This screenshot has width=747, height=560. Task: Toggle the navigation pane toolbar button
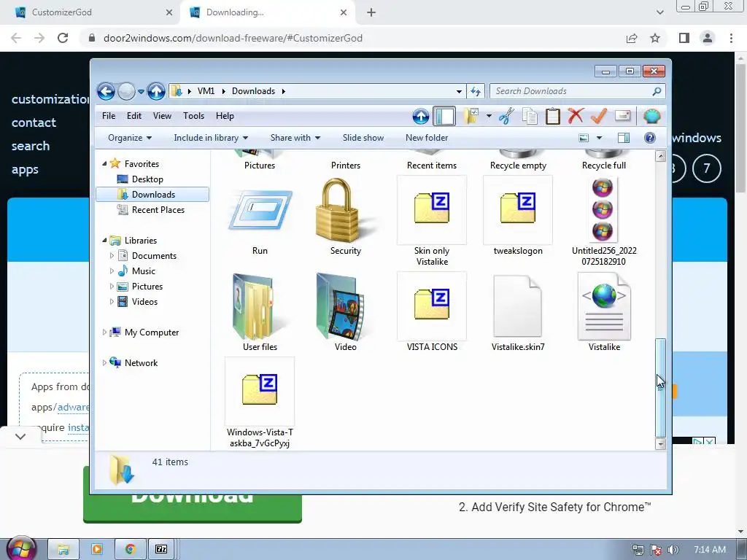(444, 116)
